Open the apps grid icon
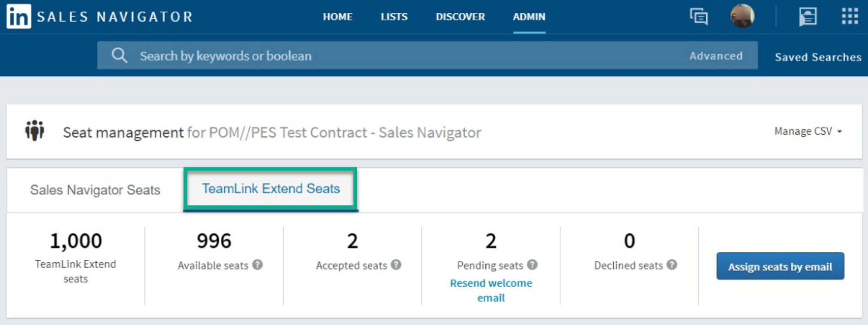The image size is (868, 325). pos(850,16)
